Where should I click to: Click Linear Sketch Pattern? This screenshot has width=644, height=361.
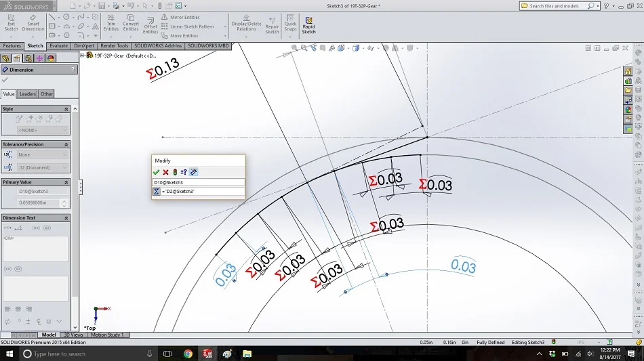coord(187,26)
